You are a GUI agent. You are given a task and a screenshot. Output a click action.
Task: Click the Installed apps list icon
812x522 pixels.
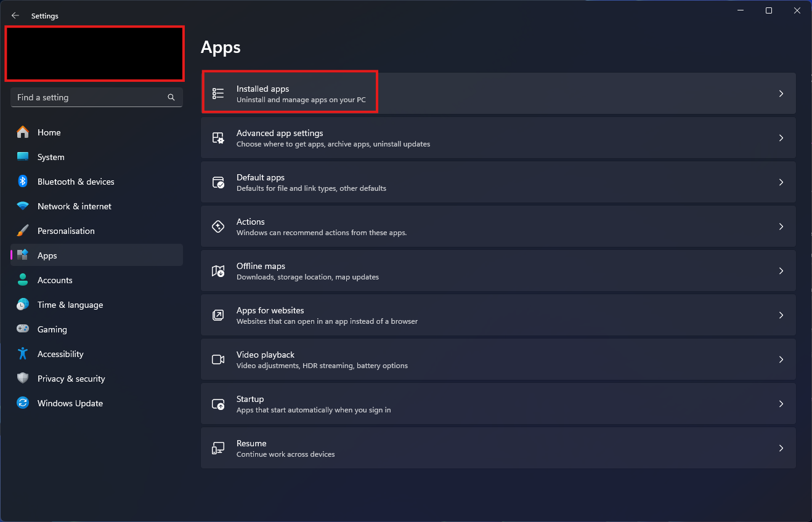(218, 94)
